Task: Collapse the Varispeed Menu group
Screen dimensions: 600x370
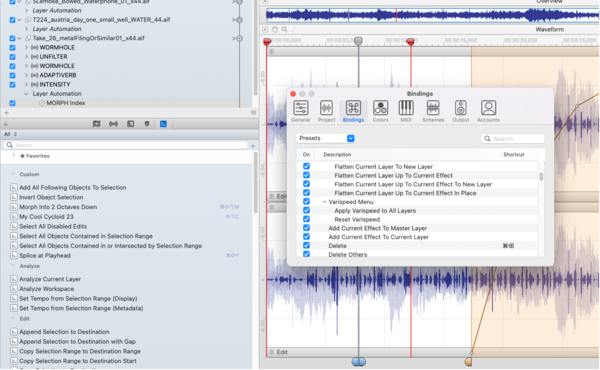Action: [324, 202]
